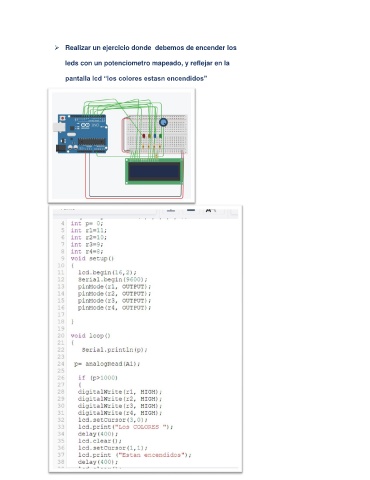Click the yellow LED on the breadboard
This screenshot has width=370, height=480.
click(149, 136)
